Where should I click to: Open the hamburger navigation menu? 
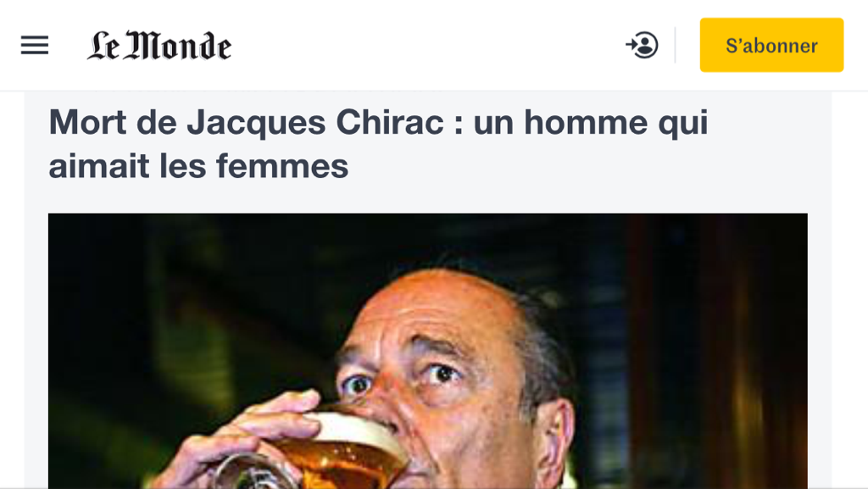(35, 46)
